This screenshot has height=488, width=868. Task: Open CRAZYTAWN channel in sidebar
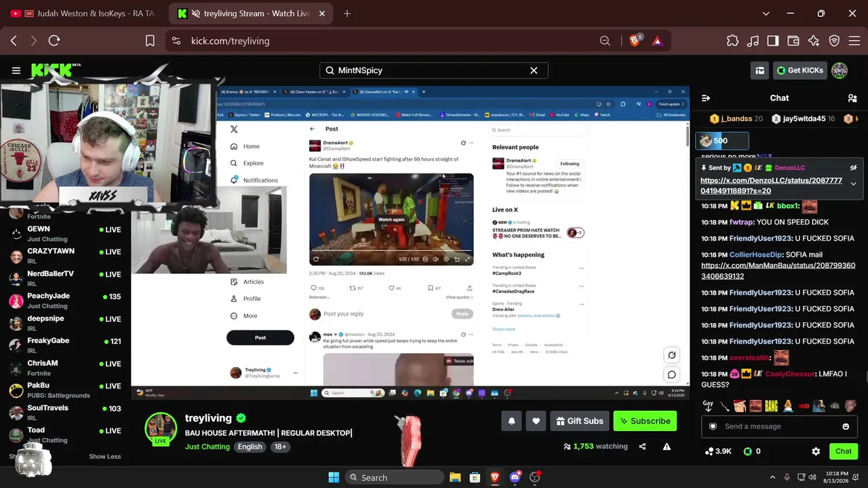point(64,256)
